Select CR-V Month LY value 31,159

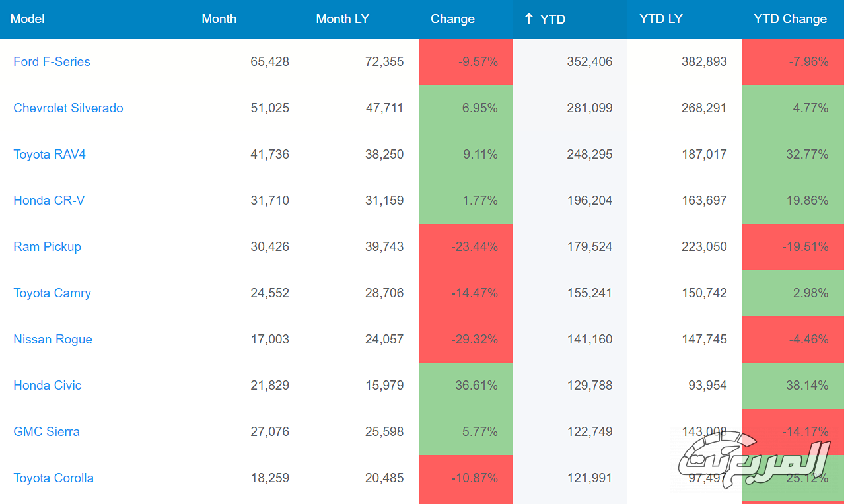pos(384,200)
